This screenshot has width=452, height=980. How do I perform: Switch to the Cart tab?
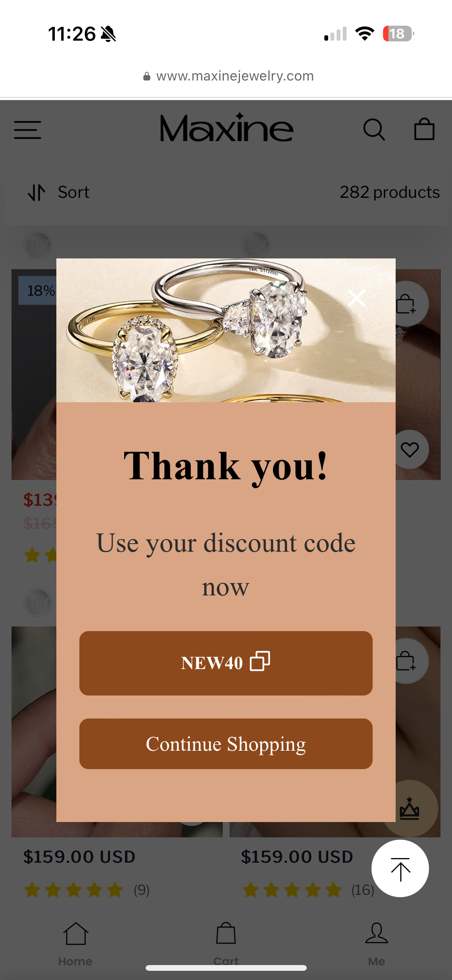pyautogui.click(x=226, y=944)
